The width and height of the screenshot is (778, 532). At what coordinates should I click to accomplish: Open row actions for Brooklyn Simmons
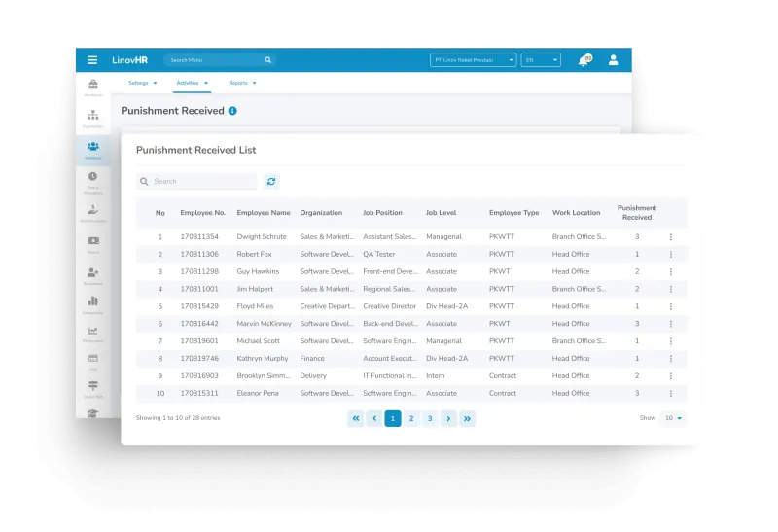click(x=671, y=376)
